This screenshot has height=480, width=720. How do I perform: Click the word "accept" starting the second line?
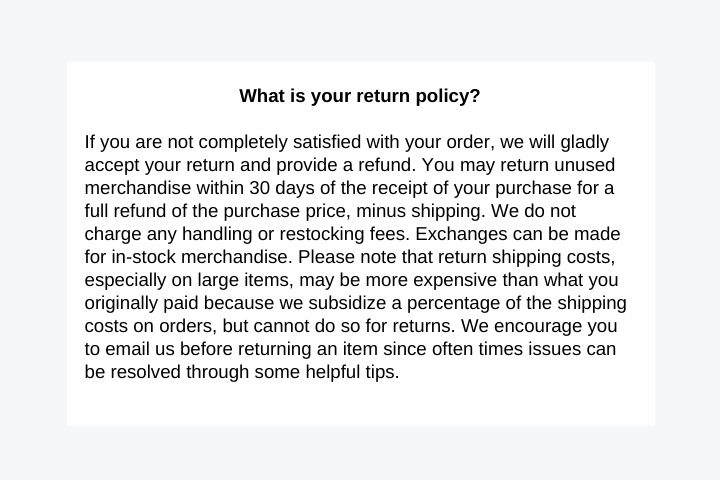(112, 166)
